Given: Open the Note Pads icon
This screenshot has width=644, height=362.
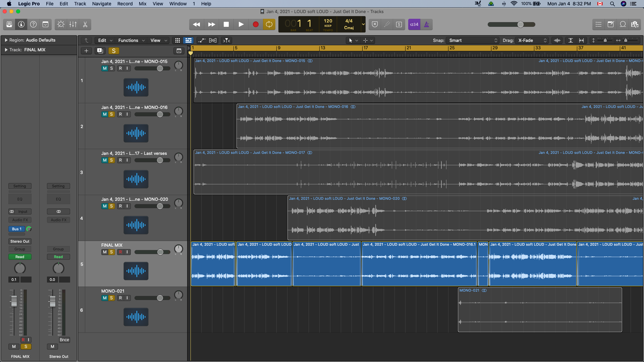Looking at the screenshot, I should [610, 24].
